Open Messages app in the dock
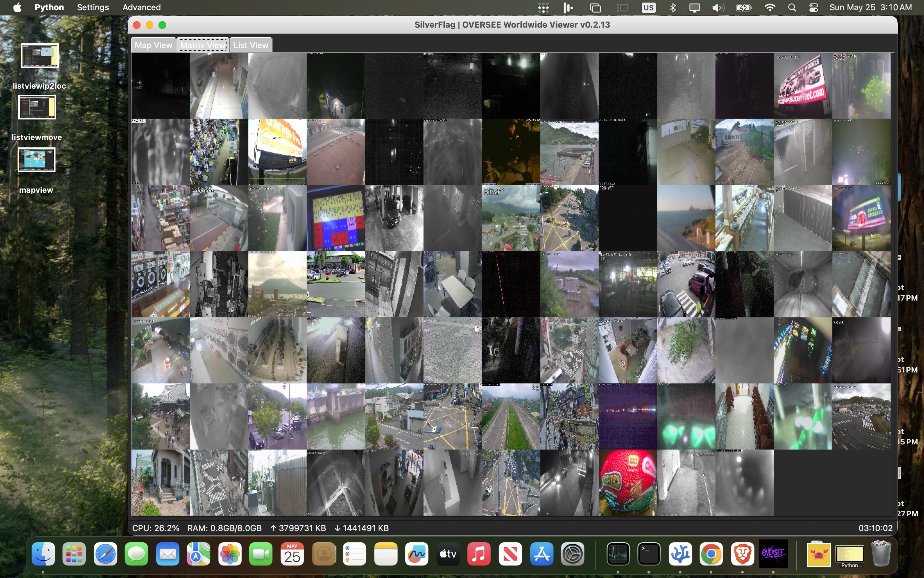Image resolution: width=924 pixels, height=578 pixels. coord(136,554)
